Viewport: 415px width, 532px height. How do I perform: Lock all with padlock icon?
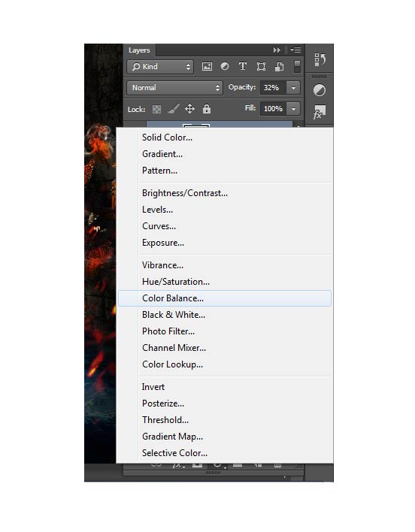point(207,109)
